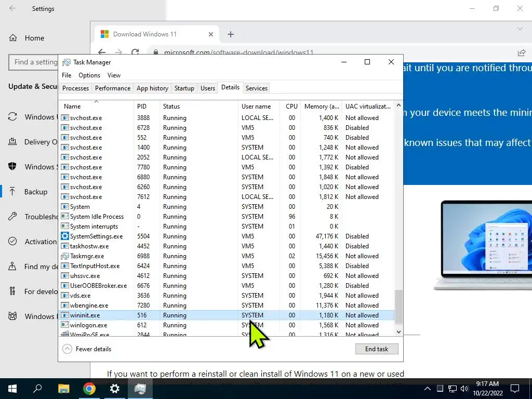Screen dimensions: 532x399
Task: Open taskbar search
Action: (37, 389)
